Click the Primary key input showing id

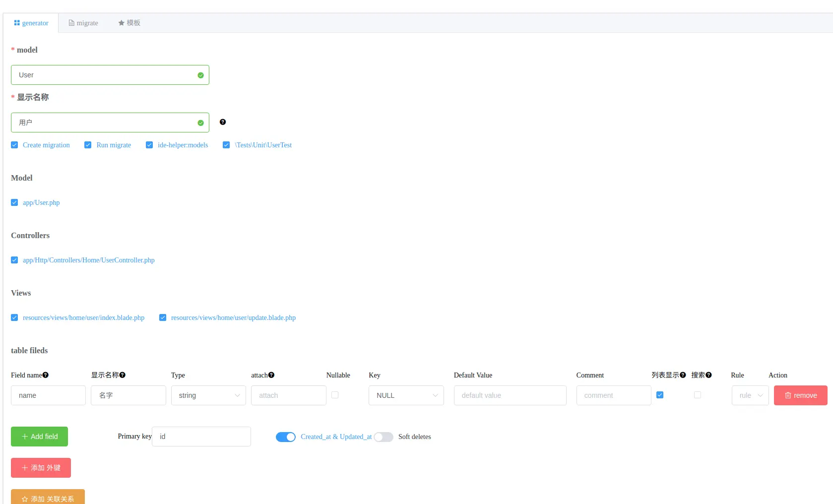click(201, 437)
